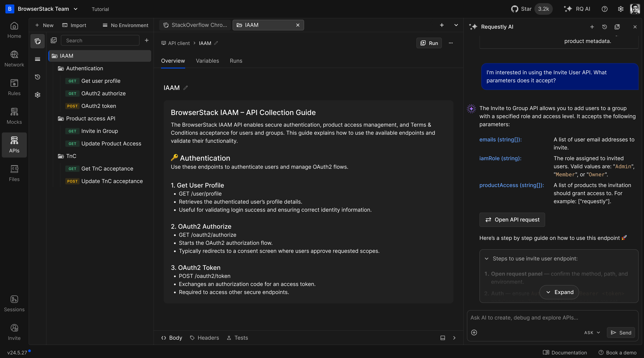This screenshot has height=358, width=644.
Task: Add a new tab with plus icon
Action: pos(442,25)
